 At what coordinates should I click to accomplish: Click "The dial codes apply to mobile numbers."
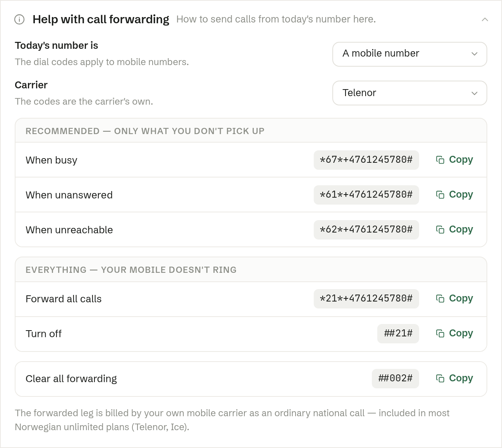(x=102, y=62)
